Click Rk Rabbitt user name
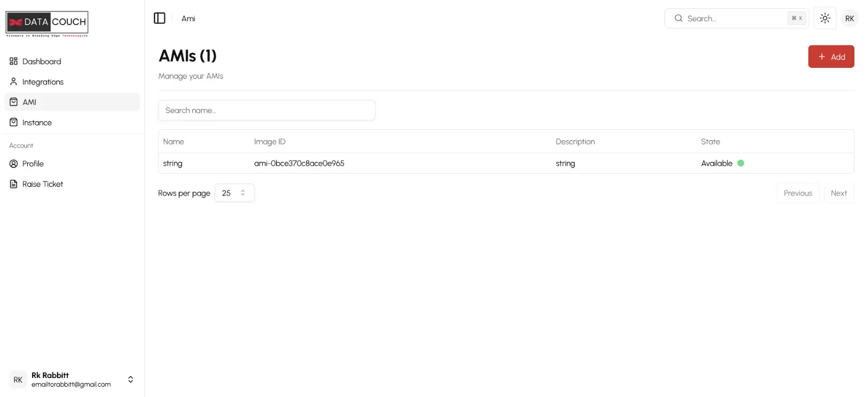 click(x=50, y=375)
